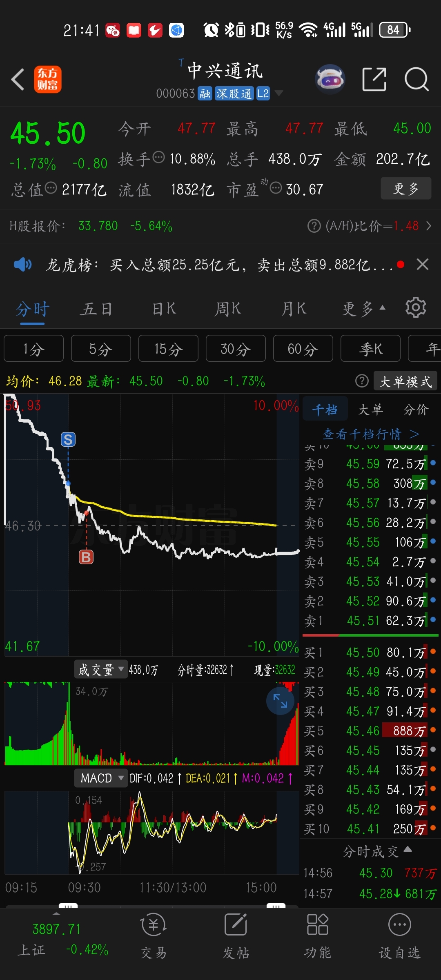The height and width of the screenshot is (980, 441).
Task: Select the 60分 period button
Action: click(303, 349)
